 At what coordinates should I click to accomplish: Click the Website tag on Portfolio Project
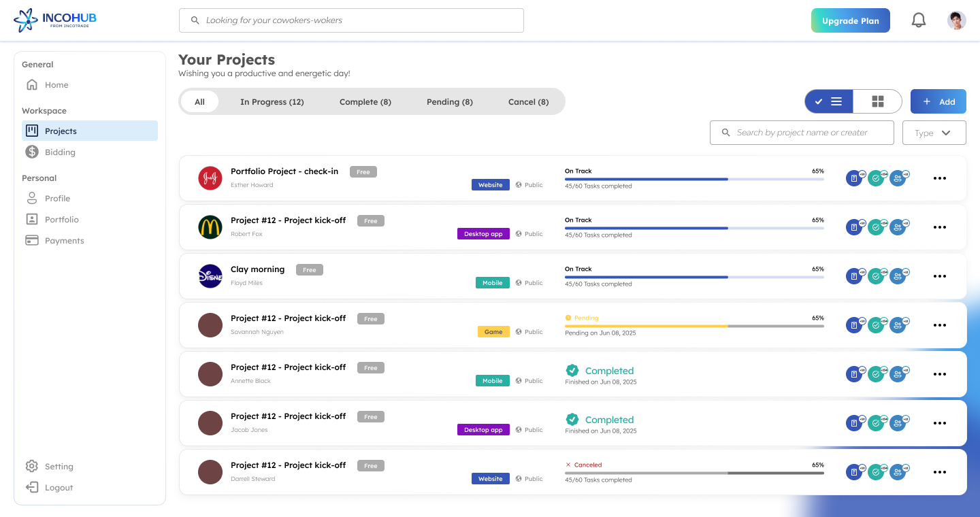point(491,185)
